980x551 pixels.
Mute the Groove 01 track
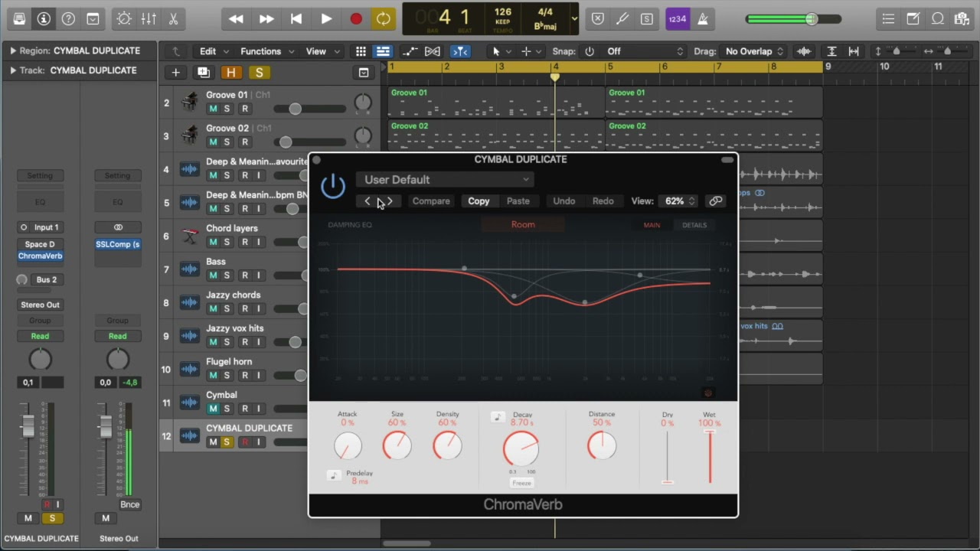coord(213,109)
